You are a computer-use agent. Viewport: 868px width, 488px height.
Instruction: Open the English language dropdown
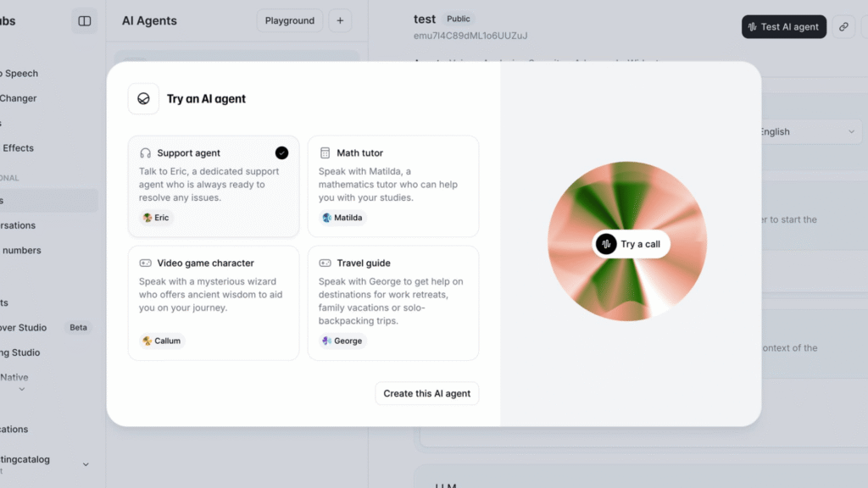click(811, 131)
